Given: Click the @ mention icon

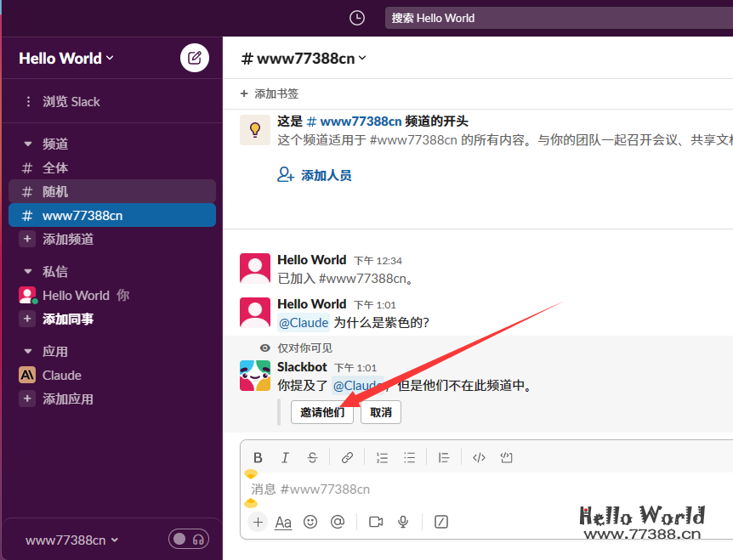Looking at the screenshot, I should click(337, 522).
